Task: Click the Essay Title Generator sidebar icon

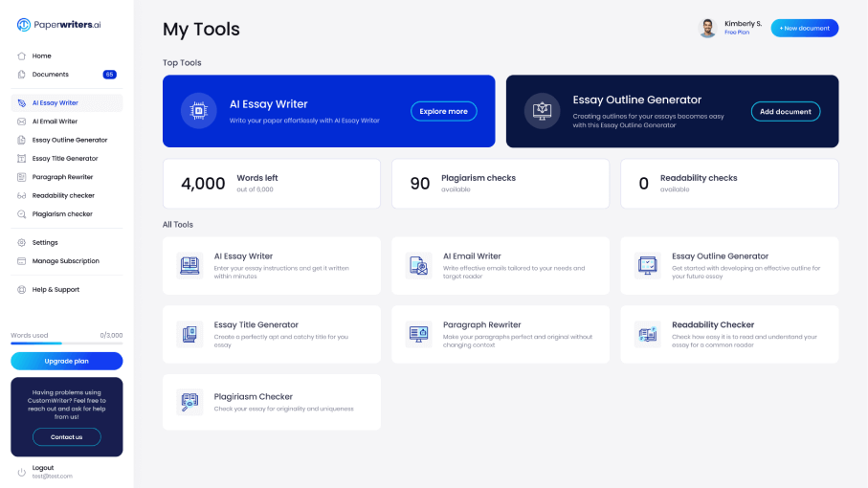Action: [x=22, y=158]
